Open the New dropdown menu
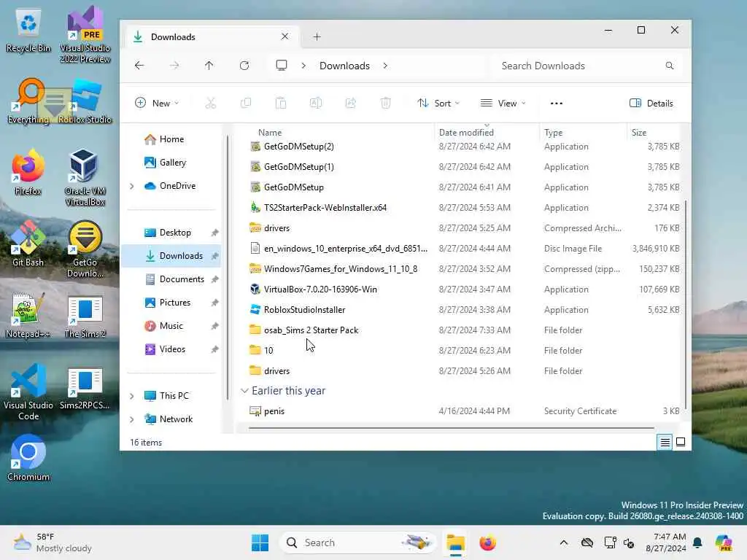The image size is (747, 560). 158,104
